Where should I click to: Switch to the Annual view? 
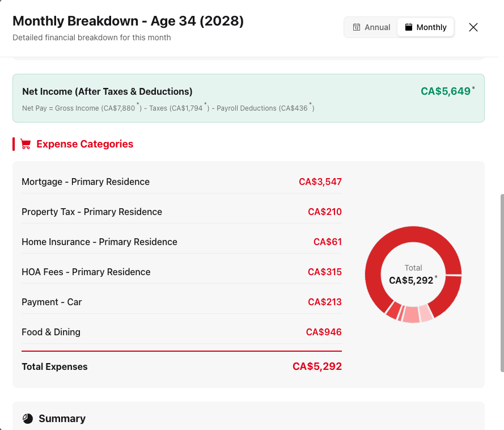tap(371, 27)
